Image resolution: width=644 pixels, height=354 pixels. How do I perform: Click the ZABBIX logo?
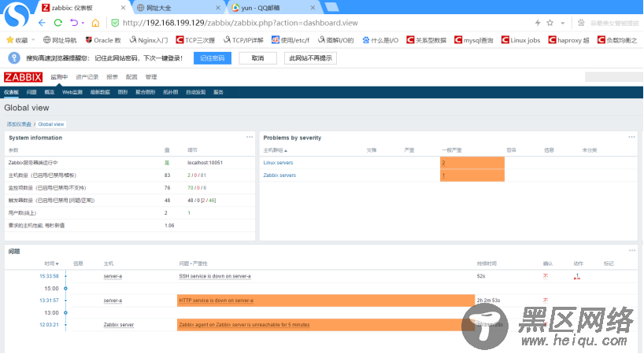23,77
